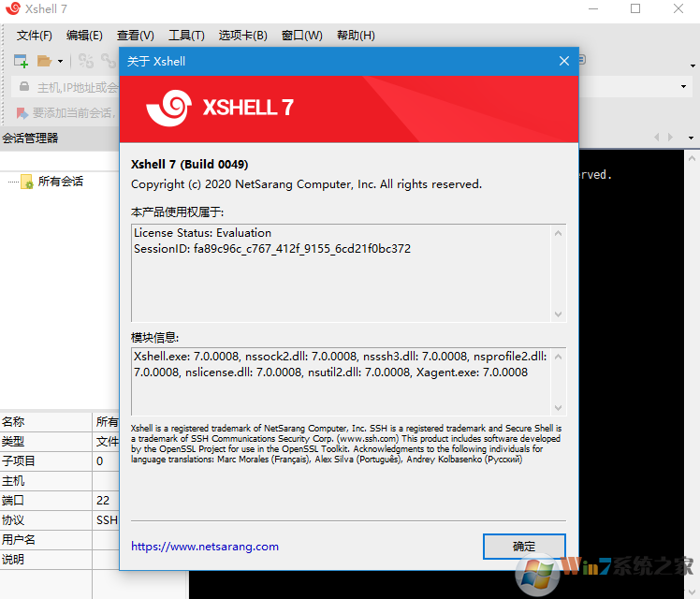Click the lock icon in address bar
The width and height of the screenshot is (700, 599).
[x=24, y=87]
